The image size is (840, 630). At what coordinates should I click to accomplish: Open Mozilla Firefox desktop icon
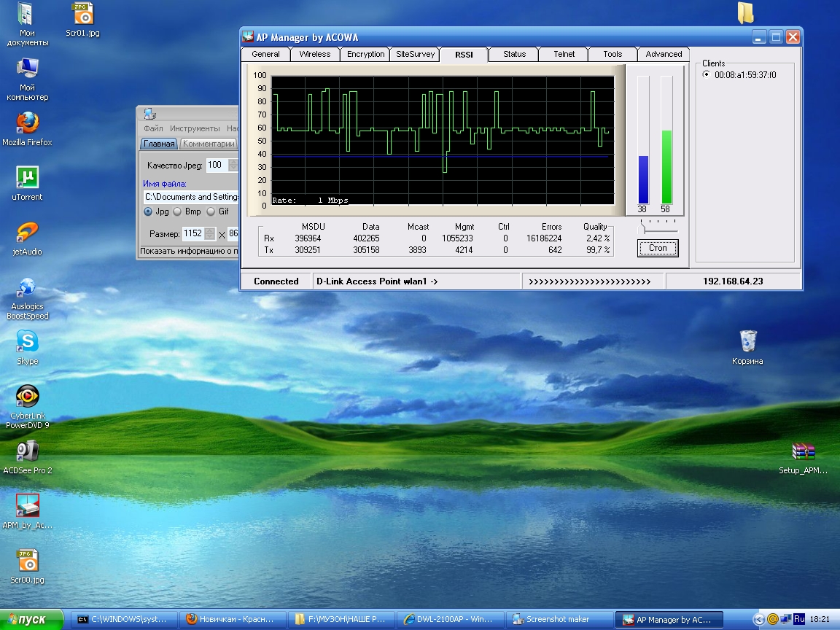click(x=27, y=122)
